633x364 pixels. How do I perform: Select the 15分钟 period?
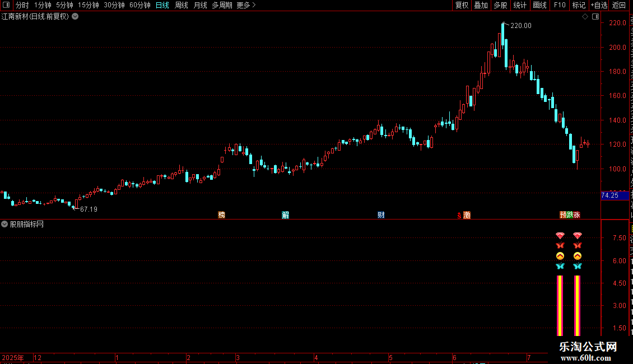[x=89, y=5]
